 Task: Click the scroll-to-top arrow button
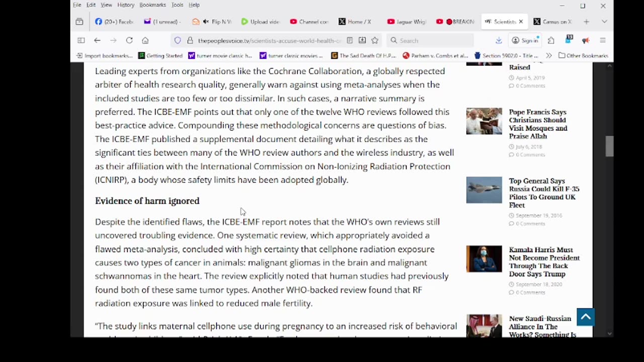(585, 317)
